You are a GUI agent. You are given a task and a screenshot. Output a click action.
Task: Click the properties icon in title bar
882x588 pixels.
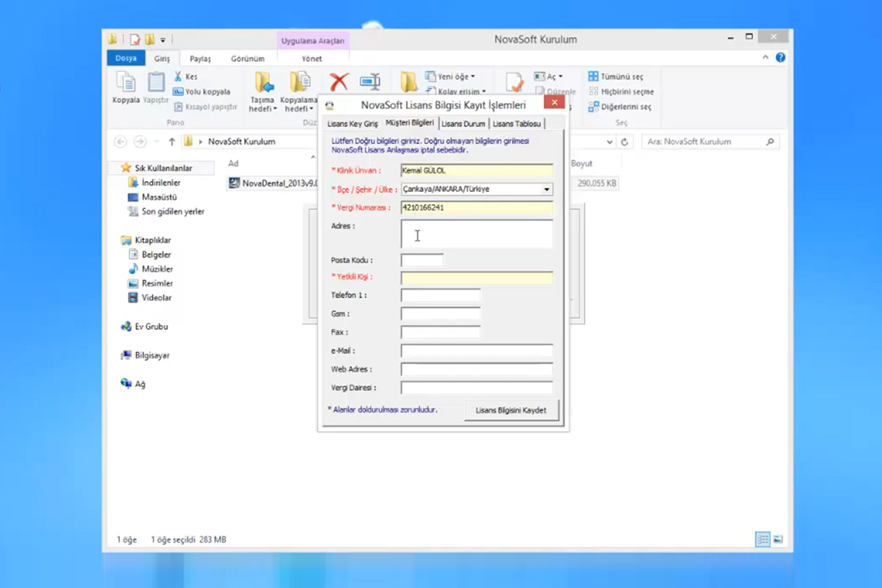(135, 39)
